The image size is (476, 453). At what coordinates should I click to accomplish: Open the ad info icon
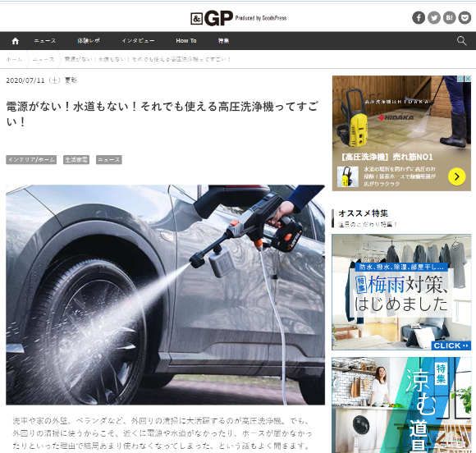[x=460, y=79]
